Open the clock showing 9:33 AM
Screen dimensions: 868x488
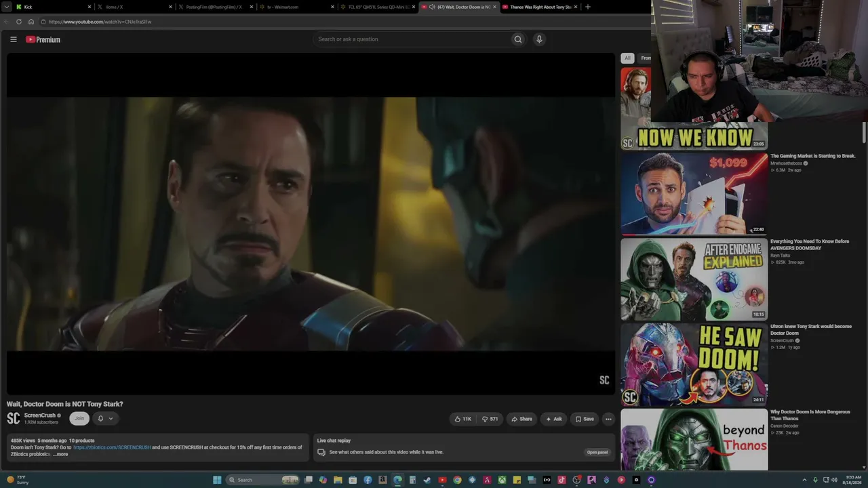coord(853,480)
